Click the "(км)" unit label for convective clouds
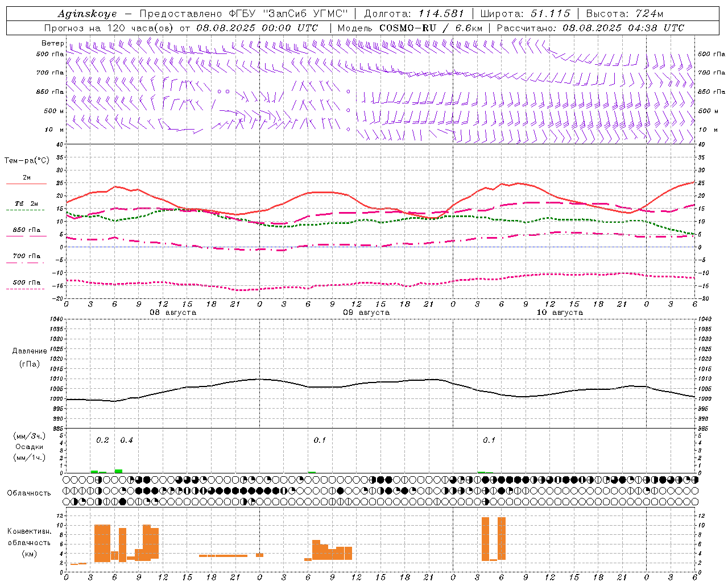The height and width of the screenshot is (582, 728). 30,554
